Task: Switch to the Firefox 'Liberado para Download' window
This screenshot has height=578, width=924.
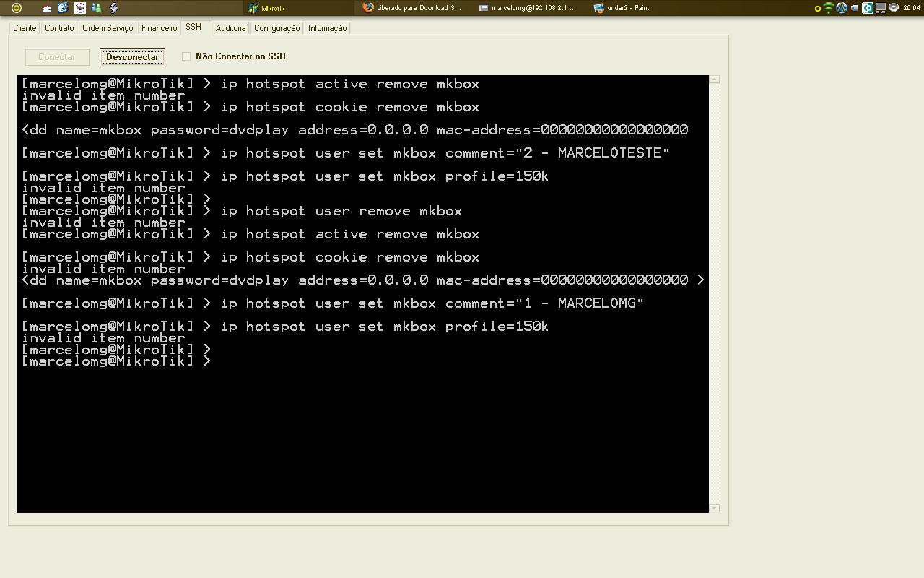Action: pos(413,8)
